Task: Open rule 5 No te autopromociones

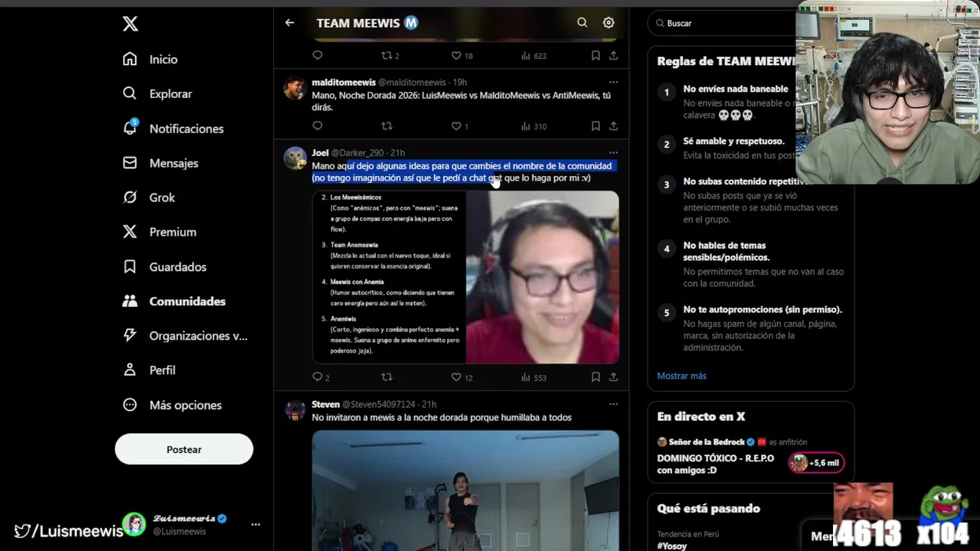Action: click(x=763, y=310)
